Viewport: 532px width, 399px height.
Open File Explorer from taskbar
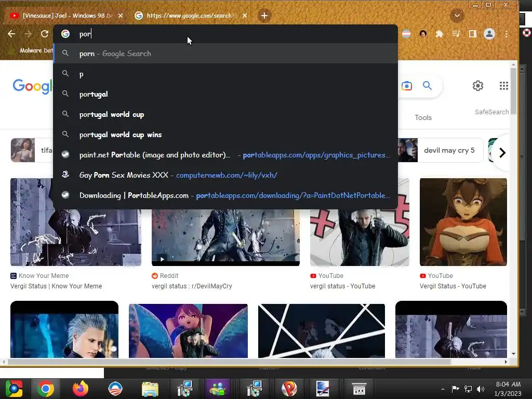click(150, 389)
